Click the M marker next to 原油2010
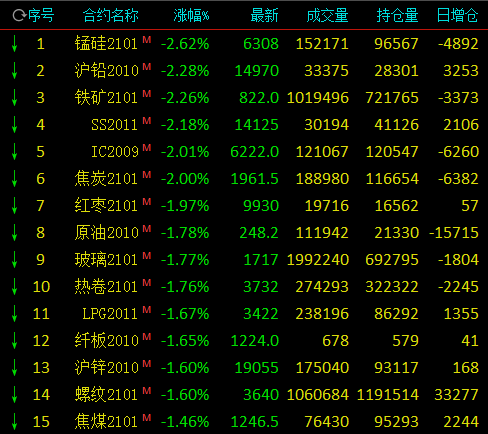This screenshot has width=488, height=434. pos(147,229)
